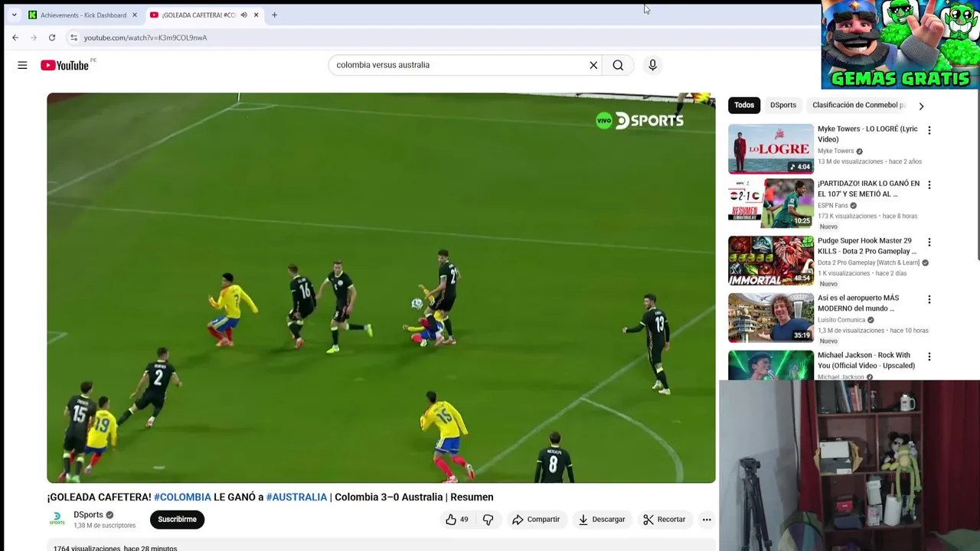Open Pudge Super Hook Dota thumbnail
This screenshot has width=980, height=551.
pos(770,260)
